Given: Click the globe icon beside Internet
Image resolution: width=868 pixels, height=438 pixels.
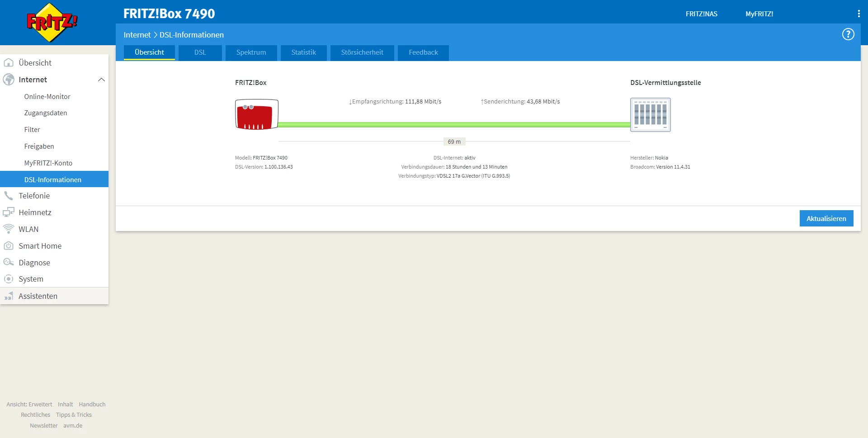Looking at the screenshot, I should point(9,80).
